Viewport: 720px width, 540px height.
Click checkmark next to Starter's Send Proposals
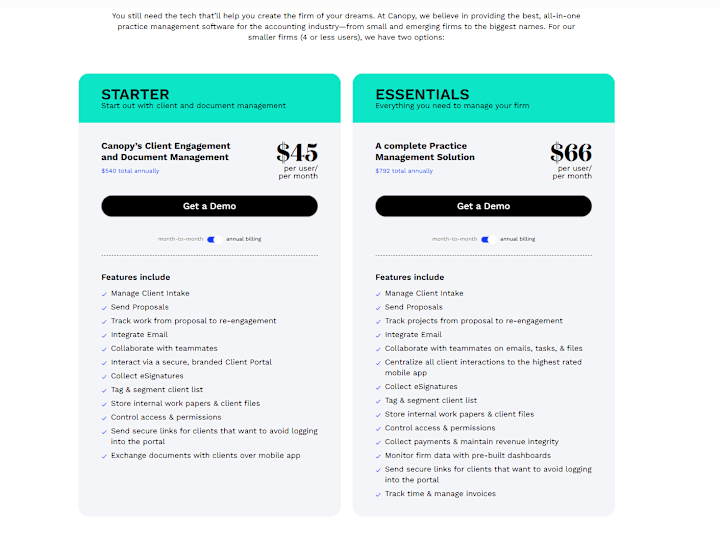(x=104, y=307)
